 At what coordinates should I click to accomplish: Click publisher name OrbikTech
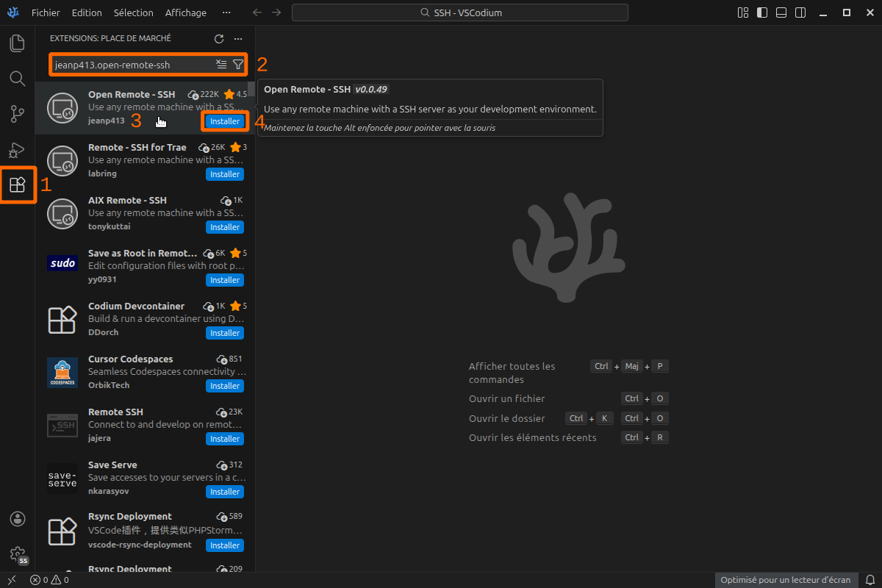pyautogui.click(x=109, y=385)
